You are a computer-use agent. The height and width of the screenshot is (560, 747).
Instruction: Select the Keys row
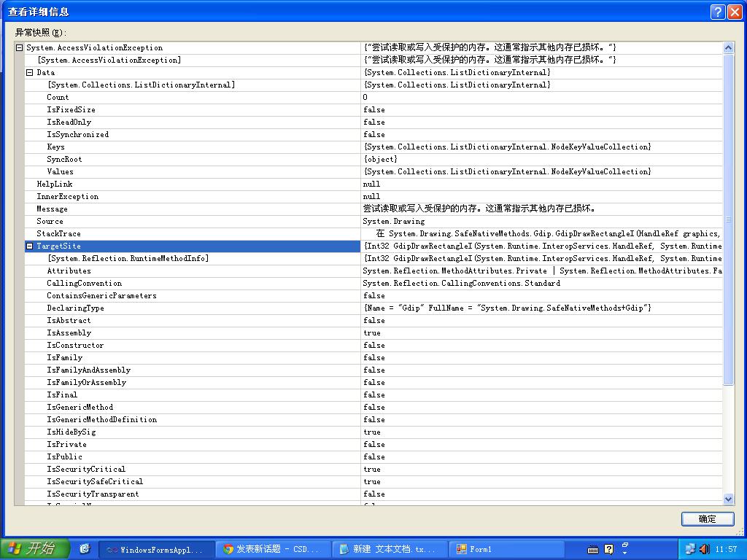373,147
